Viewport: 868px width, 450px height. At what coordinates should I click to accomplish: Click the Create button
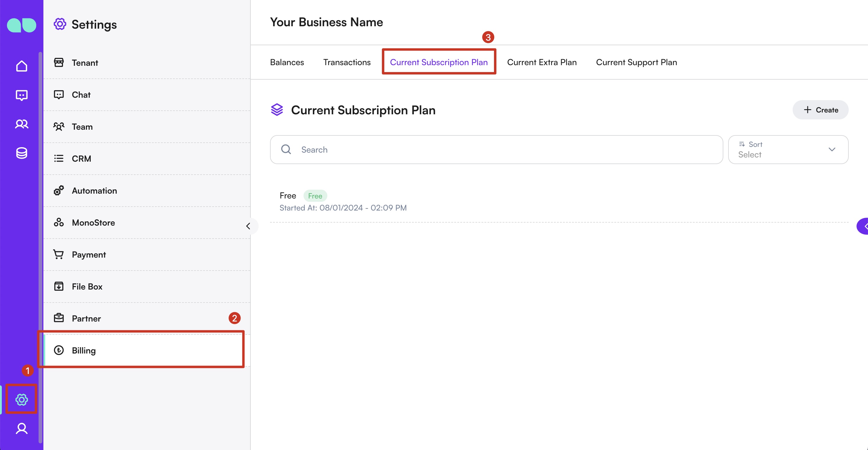(820, 109)
